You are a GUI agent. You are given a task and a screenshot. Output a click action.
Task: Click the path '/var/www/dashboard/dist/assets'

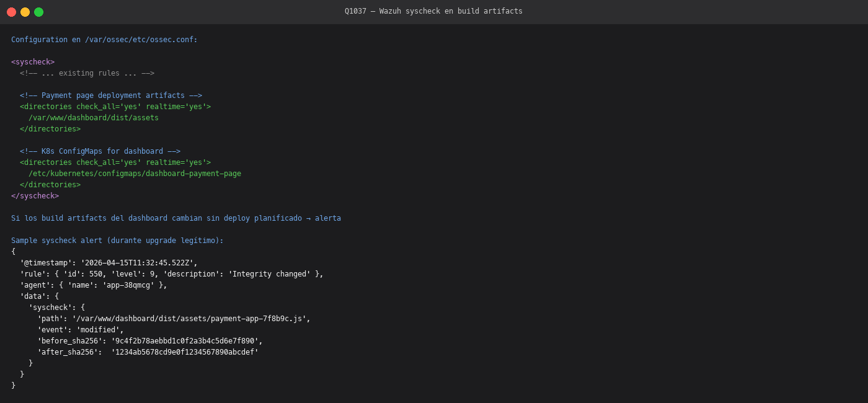[x=94, y=118]
